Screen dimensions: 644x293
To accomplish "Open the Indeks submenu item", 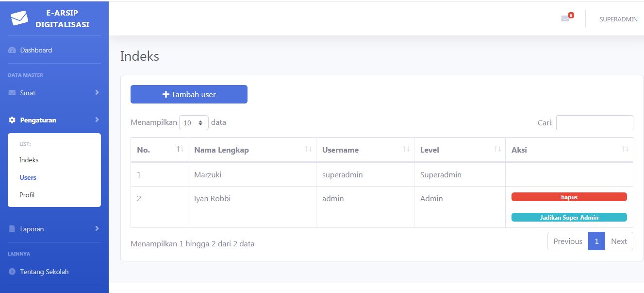I will (x=29, y=160).
